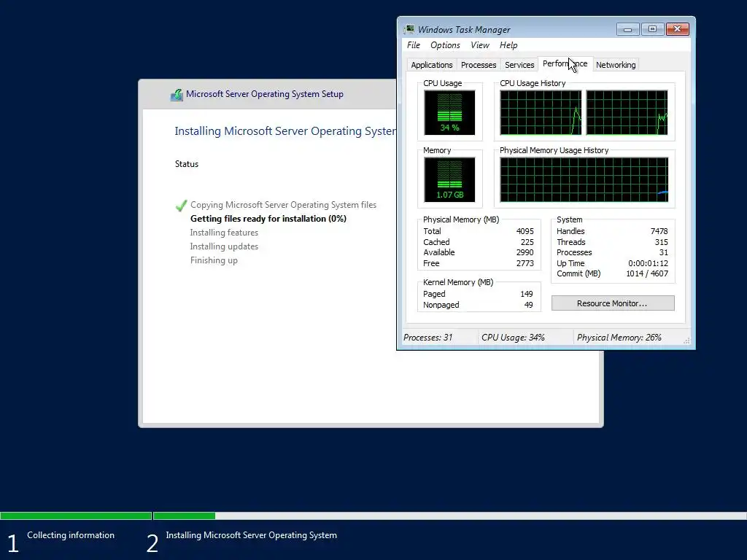Click the Kernel Memory Paged value 149
Viewport: 747px width, 560px height.
[527, 294]
